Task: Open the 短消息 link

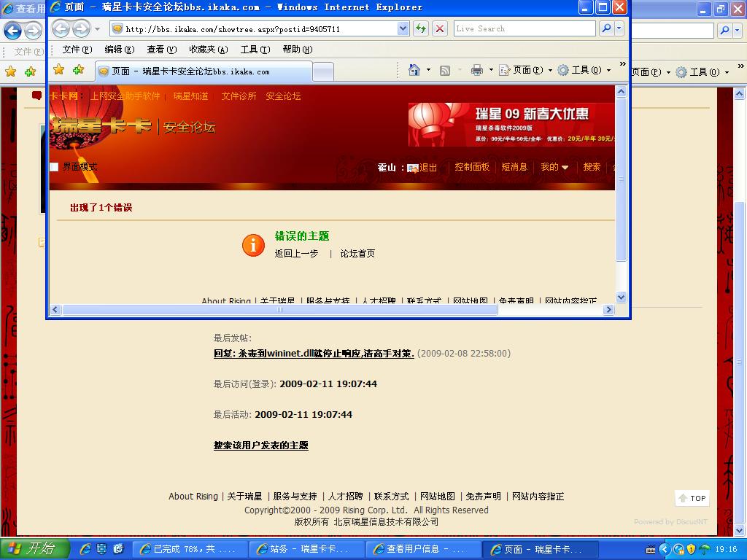Action: point(514,167)
